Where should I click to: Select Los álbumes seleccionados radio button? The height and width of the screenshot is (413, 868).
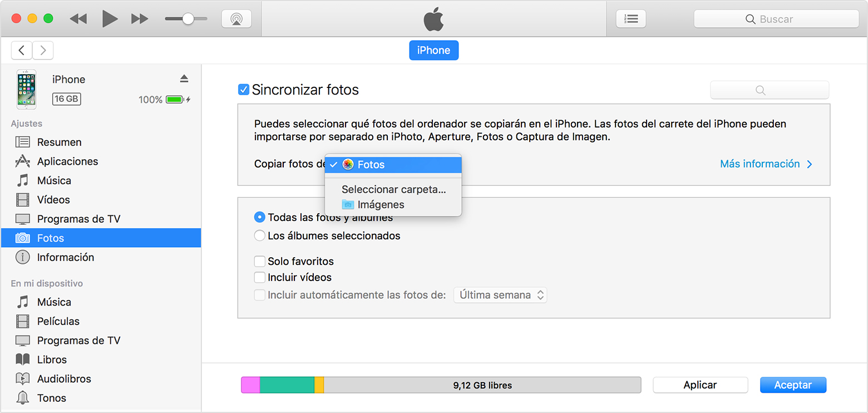click(x=259, y=236)
